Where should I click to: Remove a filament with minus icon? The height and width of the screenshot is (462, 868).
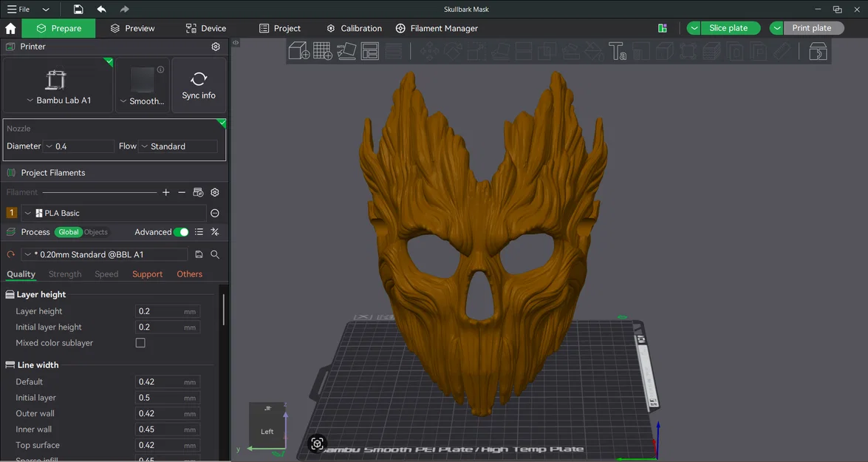click(x=182, y=192)
